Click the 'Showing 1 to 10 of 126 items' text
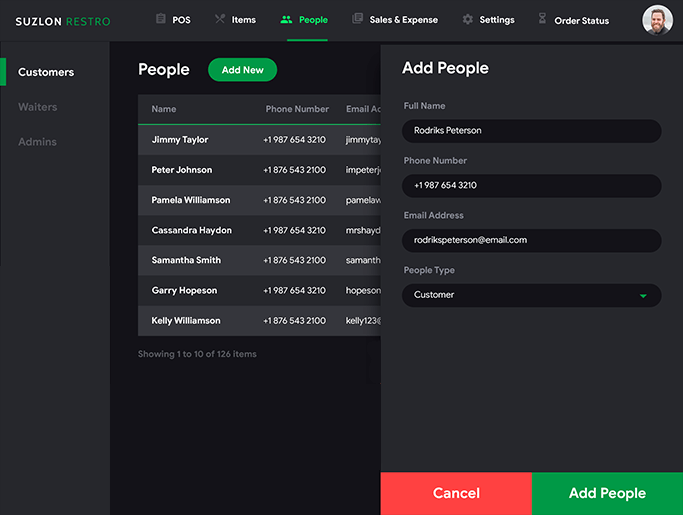 coord(197,354)
